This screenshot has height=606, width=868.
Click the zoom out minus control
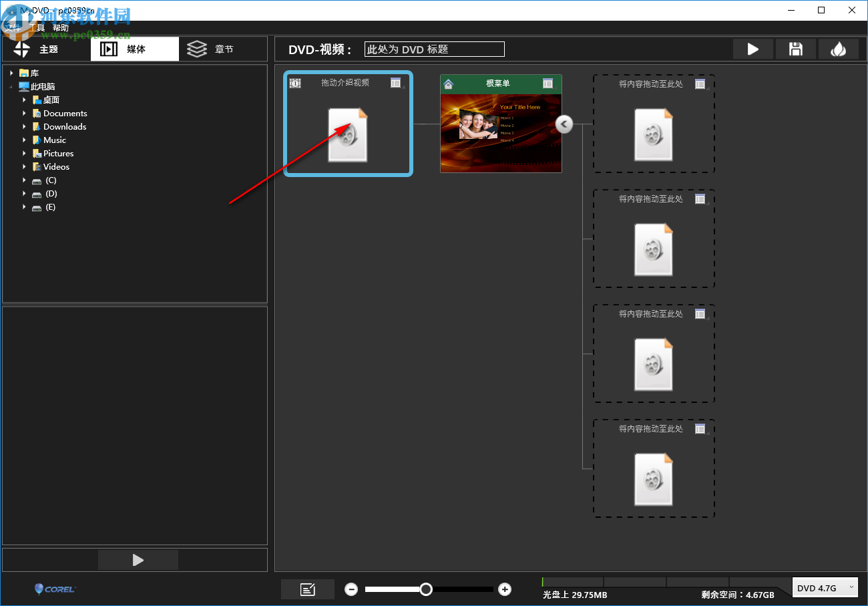351,589
